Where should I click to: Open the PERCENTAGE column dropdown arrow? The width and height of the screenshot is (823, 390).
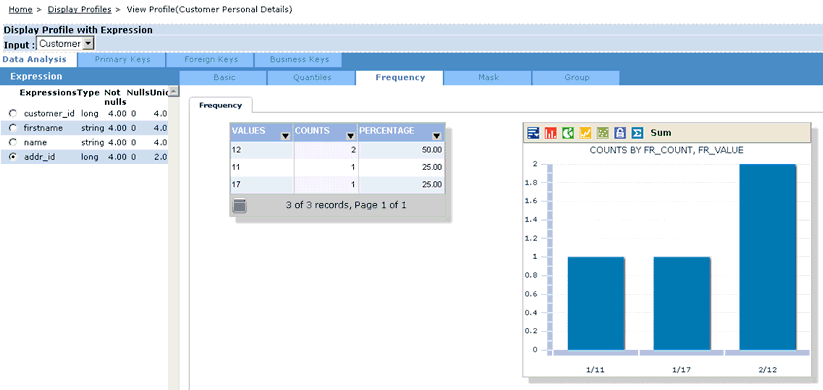point(437,136)
